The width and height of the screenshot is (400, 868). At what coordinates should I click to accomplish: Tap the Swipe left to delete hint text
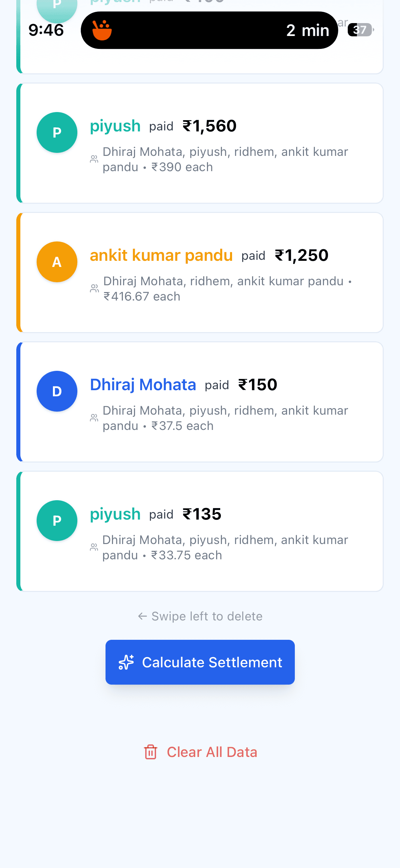tap(200, 616)
